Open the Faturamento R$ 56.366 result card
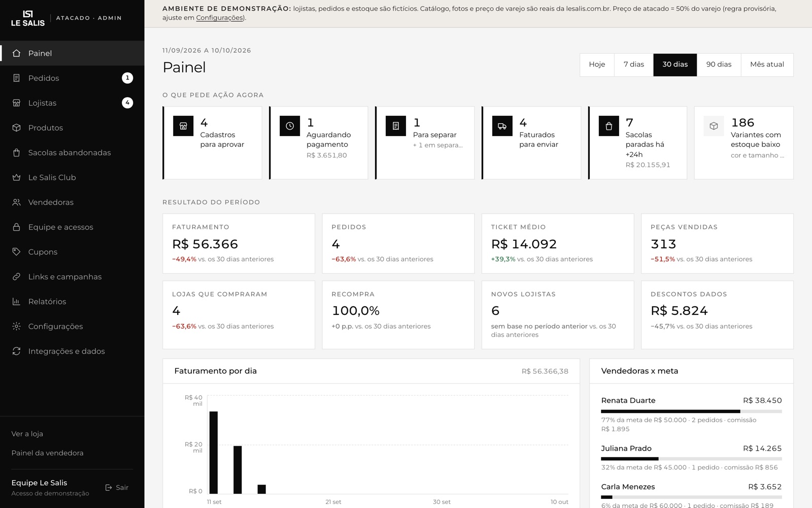This screenshot has width=812, height=508. tap(239, 244)
